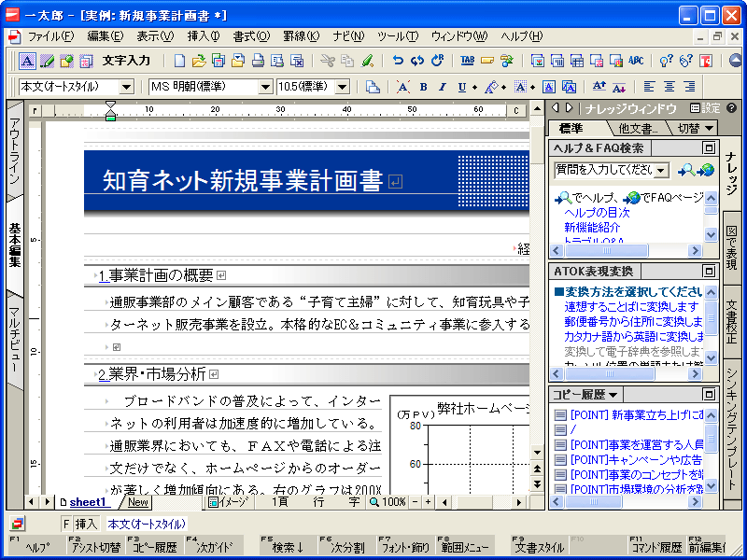Click the green brush paste-format icon
The width and height of the screenshot is (747, 560).
tap(367, 61)
